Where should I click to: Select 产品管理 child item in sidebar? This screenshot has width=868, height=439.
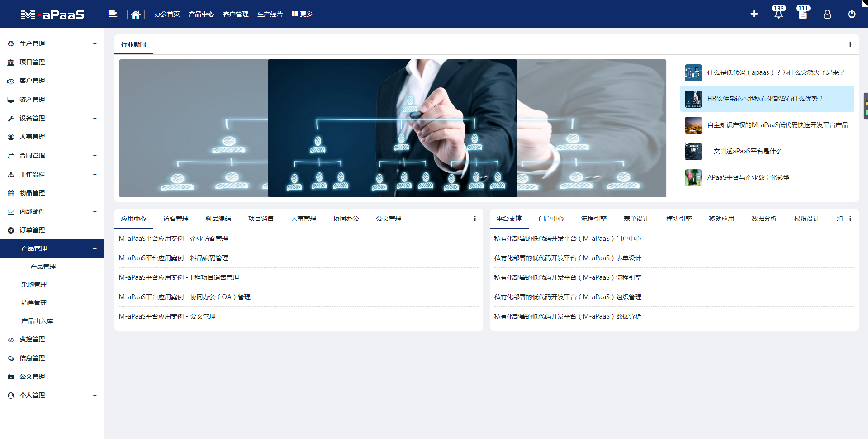[43, 267]
